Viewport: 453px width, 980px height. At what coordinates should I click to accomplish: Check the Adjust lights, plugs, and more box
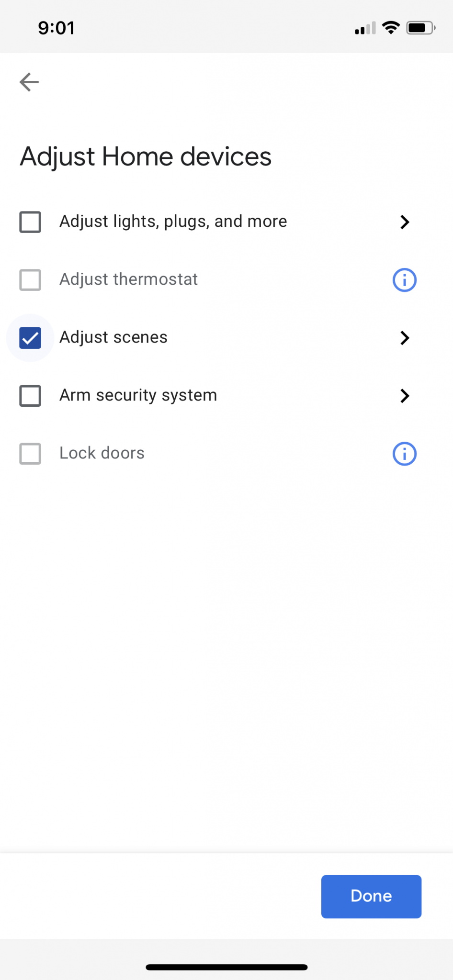(x=30, y=222)
